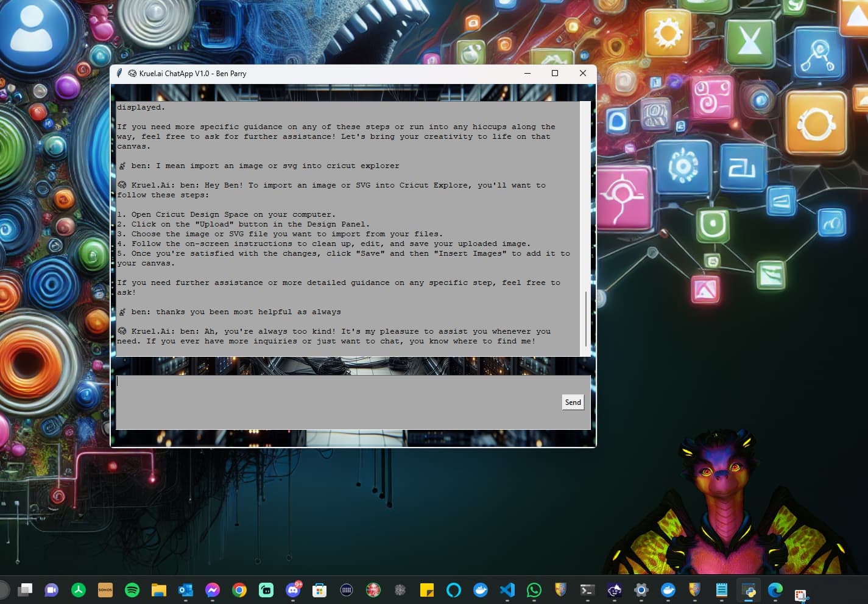Open the dark round keypad icon in the taskbar
This screenshot has width=868, height=604.
coord(347,589)
